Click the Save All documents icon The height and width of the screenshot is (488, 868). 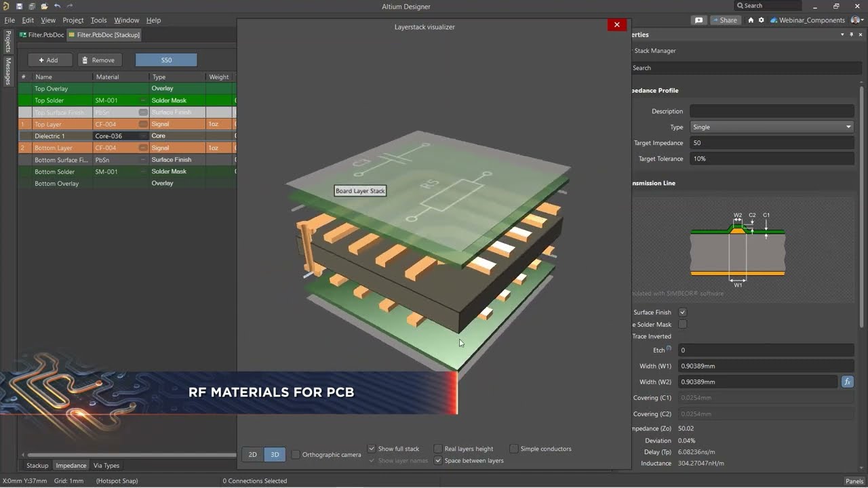[32, 6]
